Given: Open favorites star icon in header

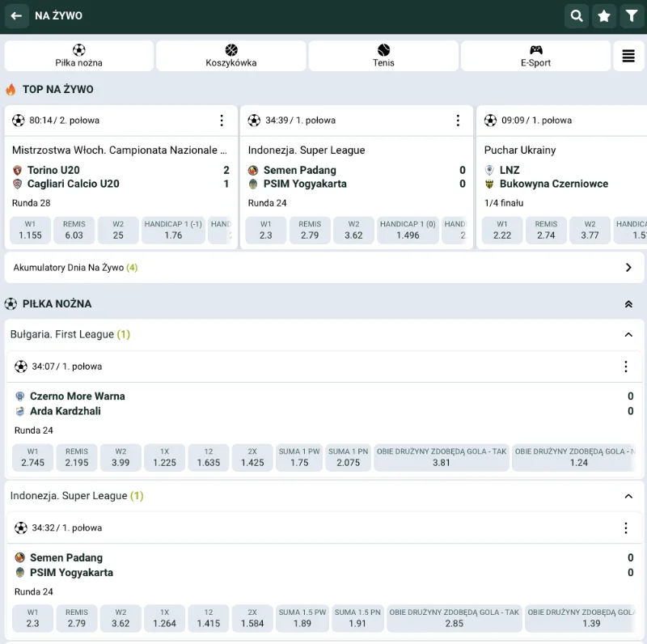Looking at the screenshot, I should click(603, 16).
